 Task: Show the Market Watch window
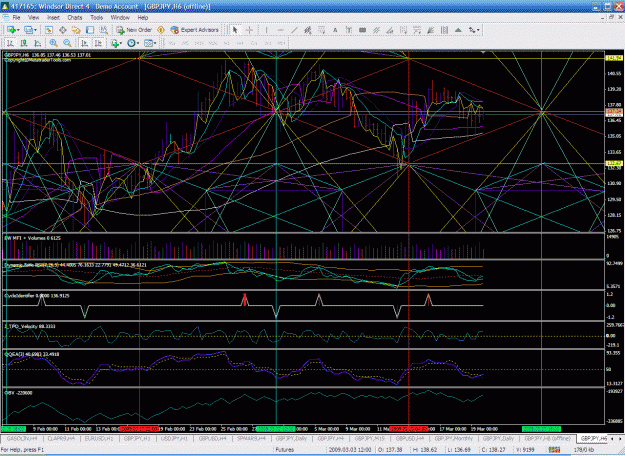49,30
